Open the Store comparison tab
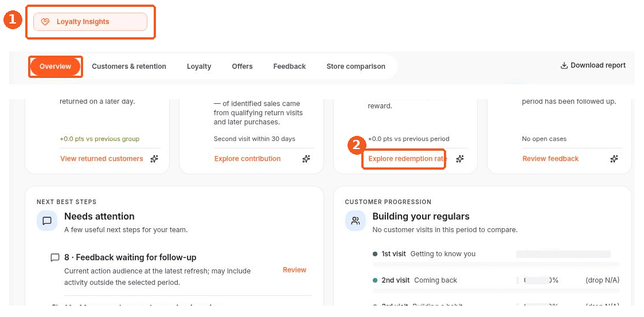644x317 pixels. tap(356, 66)
